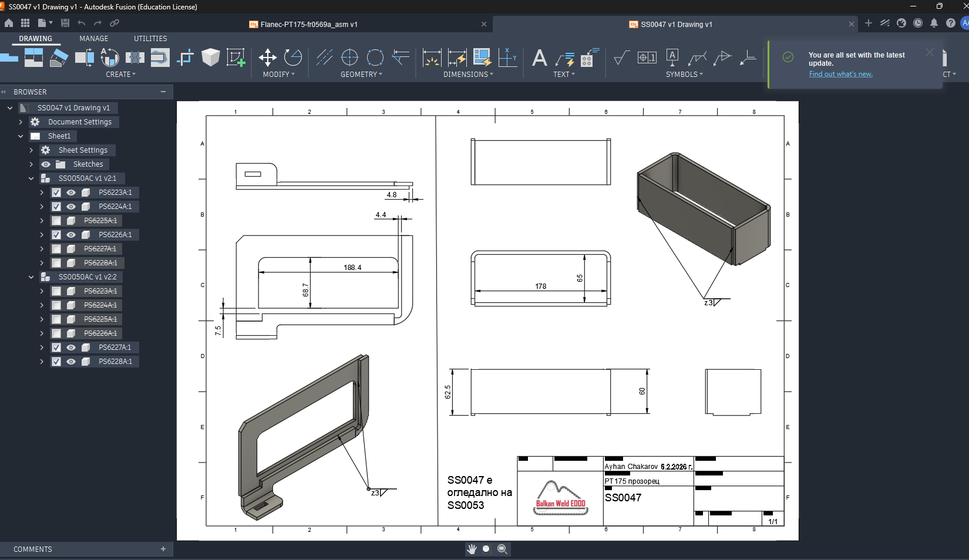Viewport: 969px width, 560px height.
Task: Collapse the SS0050AC v1 v2:2 group
Action: [x=31, y=277]
